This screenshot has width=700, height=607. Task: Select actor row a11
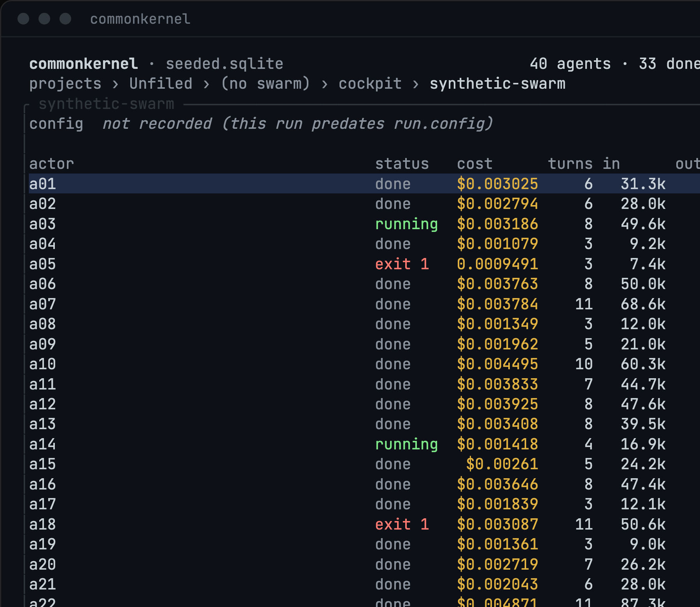364,384
